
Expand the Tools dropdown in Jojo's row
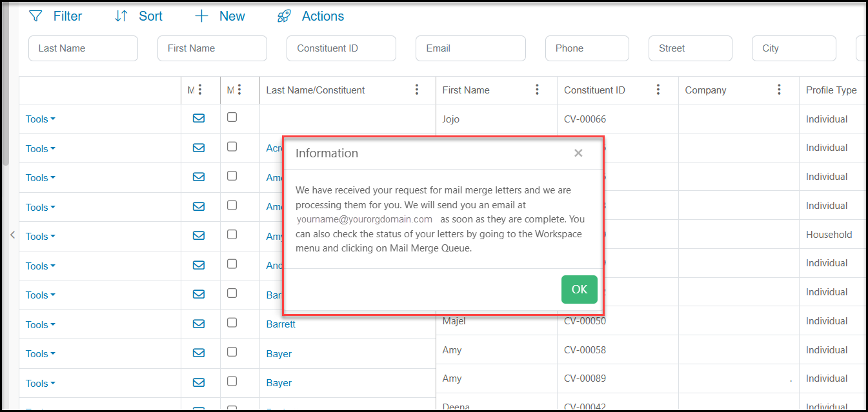tap(41, 119)
